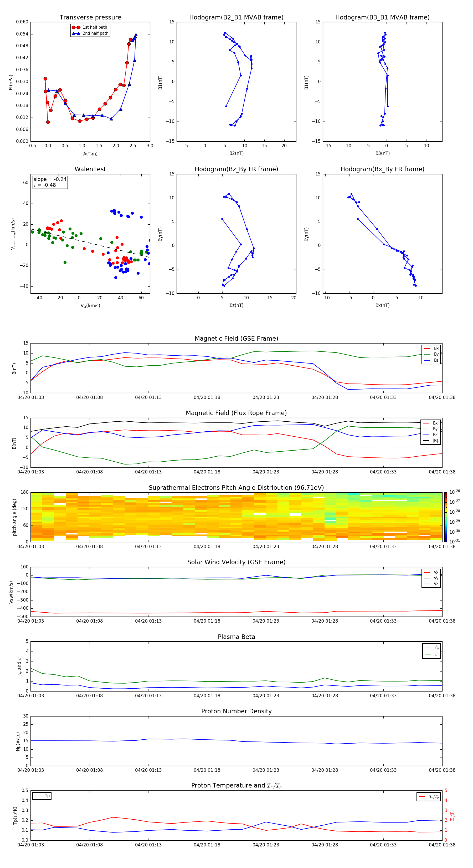Click the 'Vx' legend entry in velocity plot
The height and width of the screenshot is (868, 473).
(431, 572)
